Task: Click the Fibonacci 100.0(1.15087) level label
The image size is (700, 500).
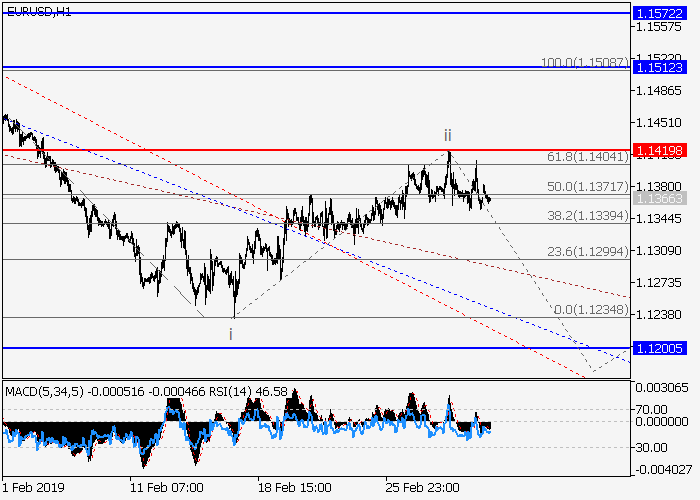Action: [x=584, y=62]
